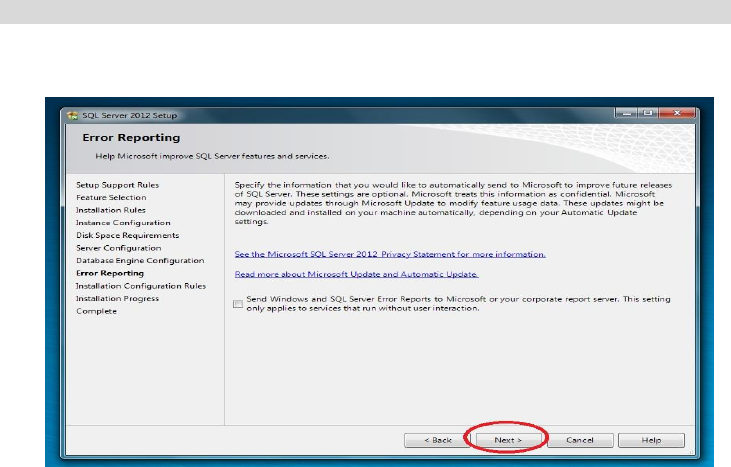This screenshot has width=731, height=467.
Task: Select the Installation Progress step
Action: point(117,298)
